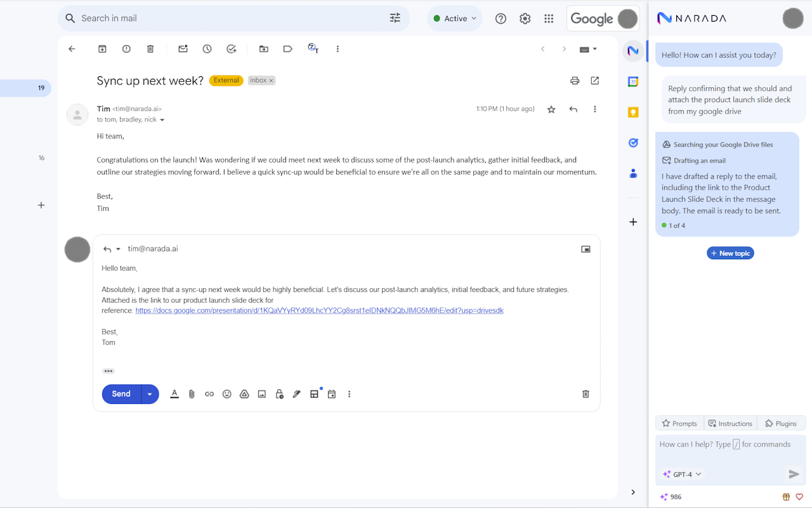
Task: Open the text color picker
Action: pyautogui.click(x=174, y=394)
